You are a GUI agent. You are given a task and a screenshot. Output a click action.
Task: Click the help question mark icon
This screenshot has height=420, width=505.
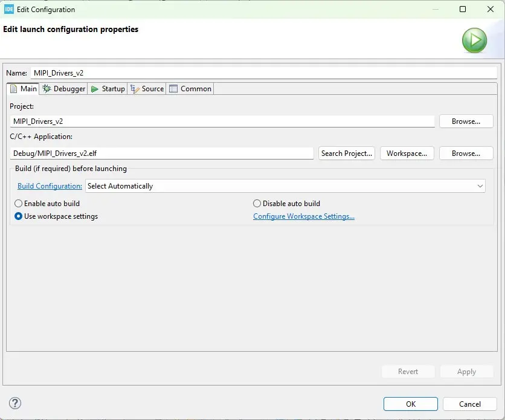[x=16, y=404]
